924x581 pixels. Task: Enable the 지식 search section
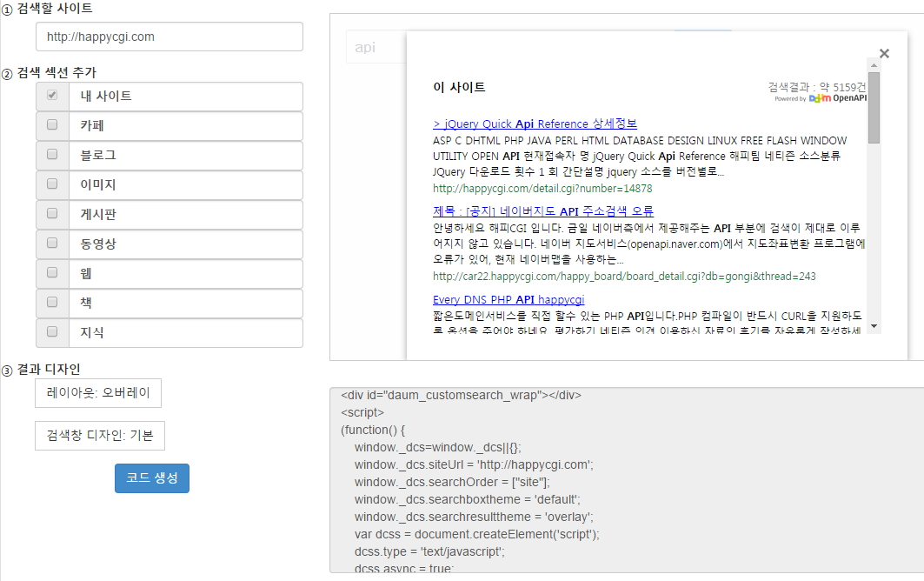click(52, 331)
